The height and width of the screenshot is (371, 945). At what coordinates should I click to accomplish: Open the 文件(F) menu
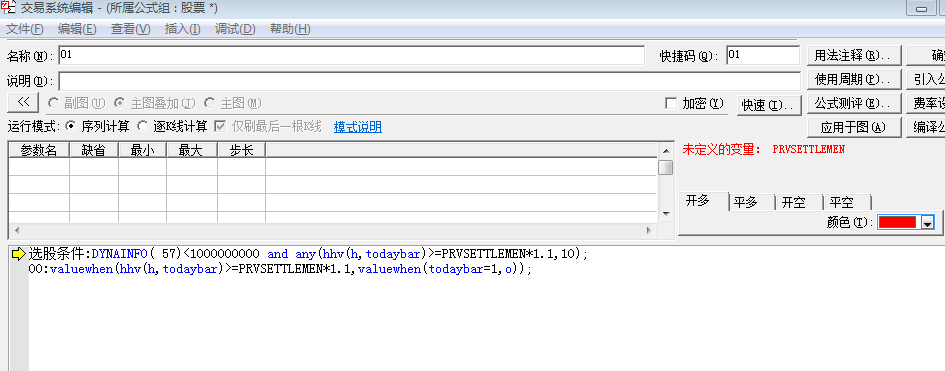(25, 29)
